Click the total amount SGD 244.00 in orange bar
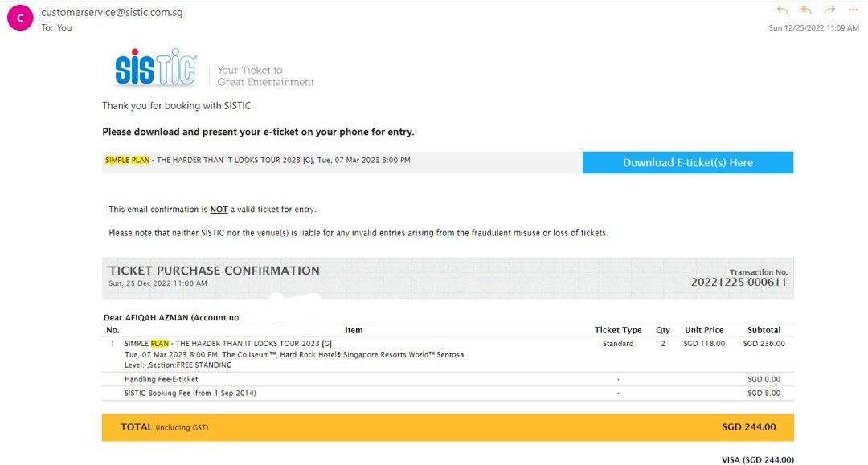 pos(749,426)
